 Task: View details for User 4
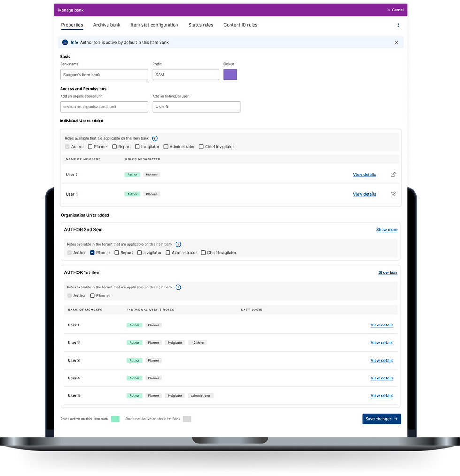point(382,378)
